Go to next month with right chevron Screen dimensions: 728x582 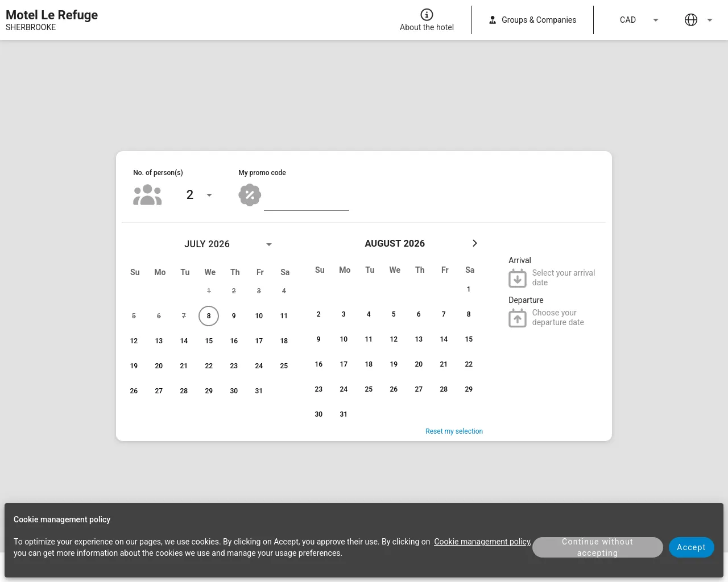point(475,243)
